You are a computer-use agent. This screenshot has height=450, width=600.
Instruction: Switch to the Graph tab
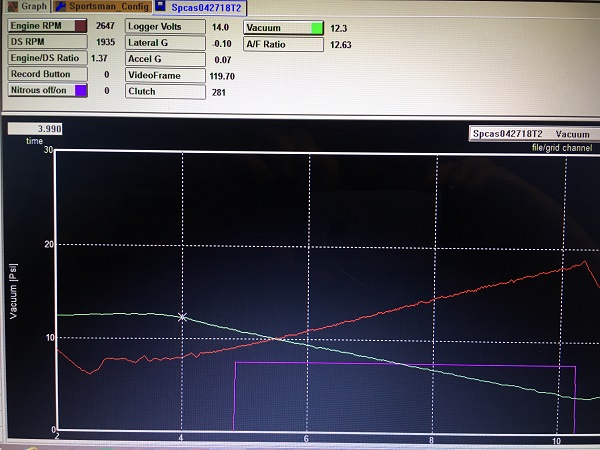click(x=28, y=6)
